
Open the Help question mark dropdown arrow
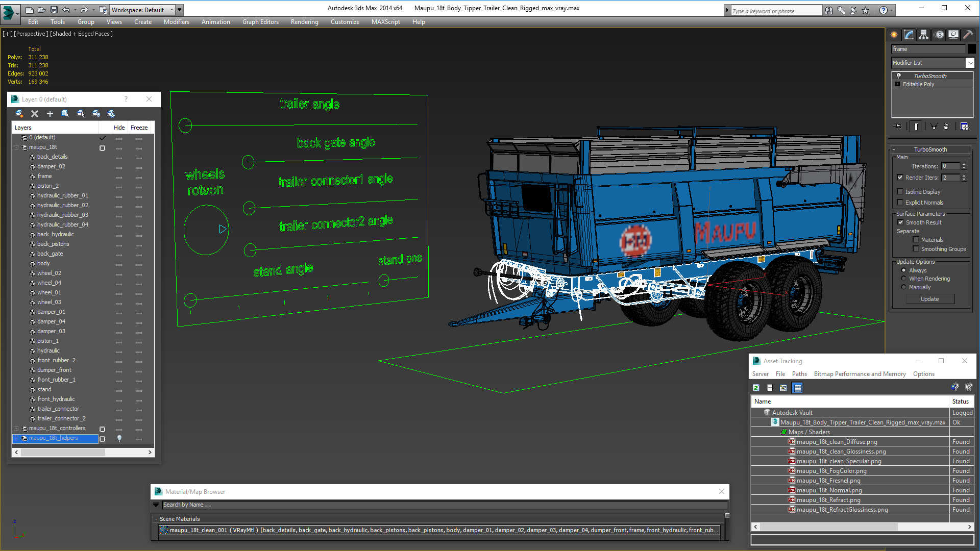point(892,10)
